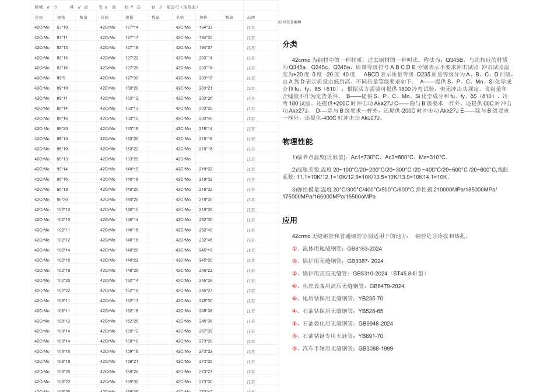554x392 pixels.
Task: Select the 152*25 spec cell
Action: pyautogui.click(x=132, y=321)
